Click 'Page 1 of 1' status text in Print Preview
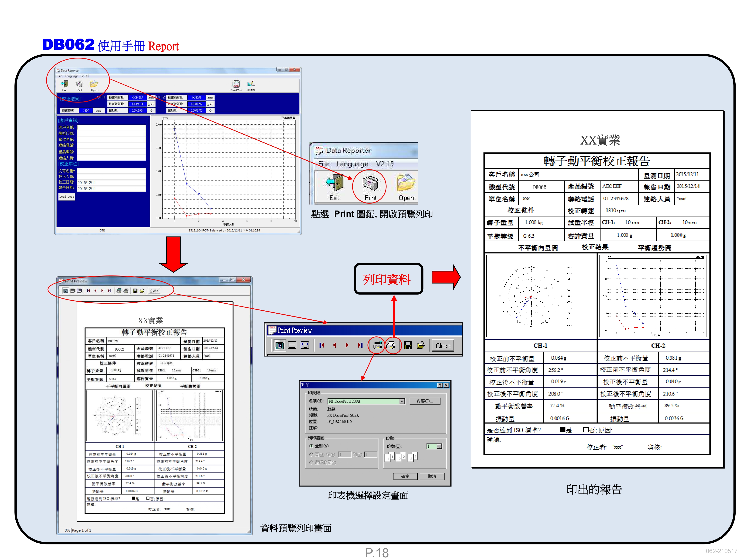 coord(81,530)
